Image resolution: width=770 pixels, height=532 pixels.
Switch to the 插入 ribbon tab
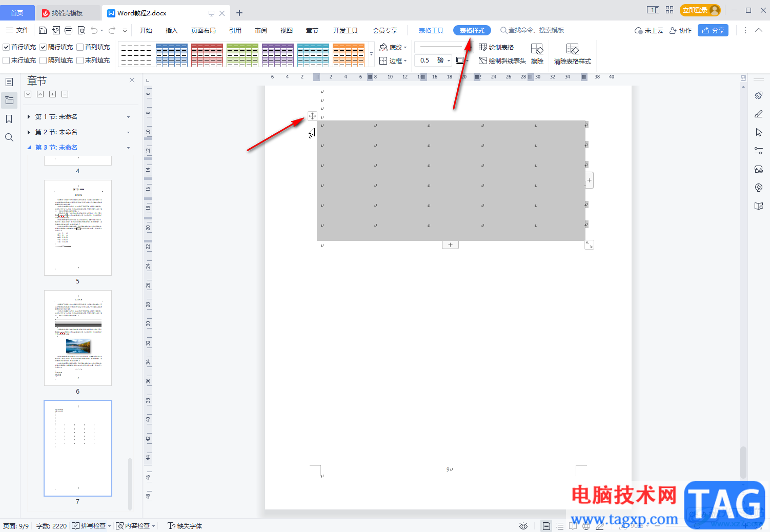(x=171, y=30)
